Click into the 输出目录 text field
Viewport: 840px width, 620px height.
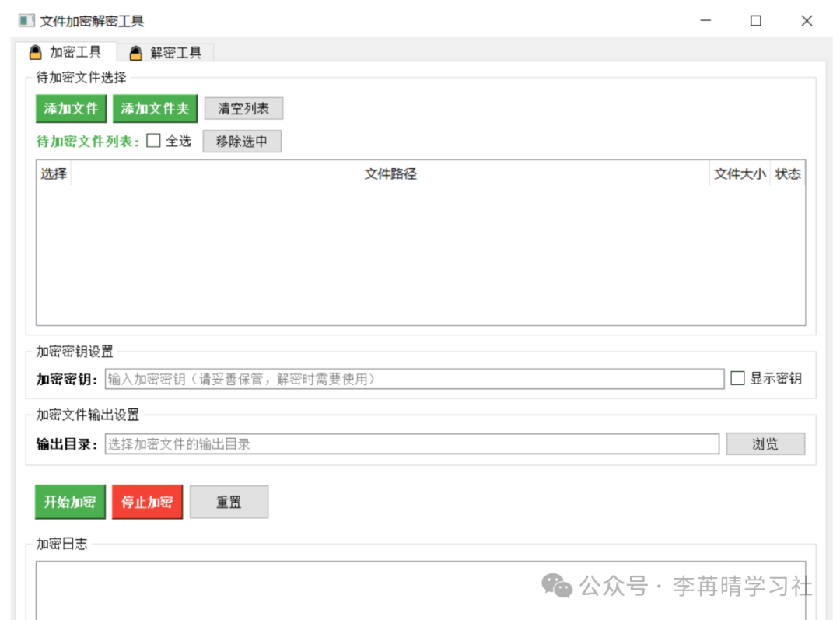click(x=411, y=444)
